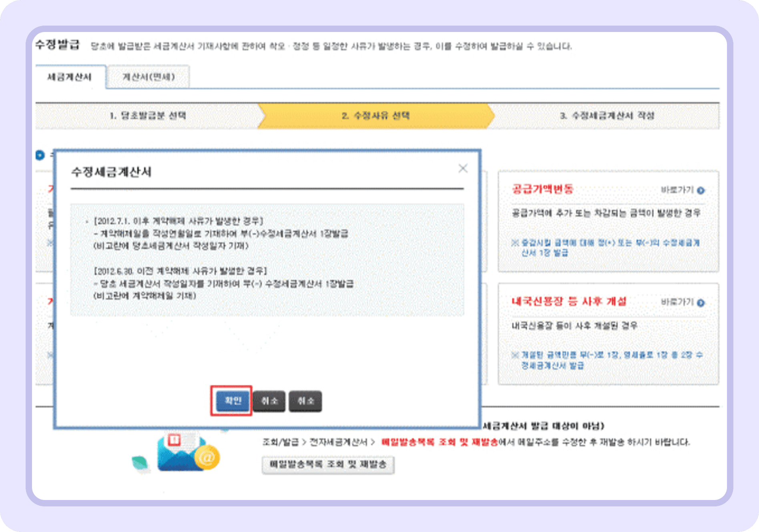Image resolution: width=759 pixels, height=532 pixels.
Task: Open the 내국신용장 등 사후 개설 바로가기 link
Action: [x=680, y=303]
